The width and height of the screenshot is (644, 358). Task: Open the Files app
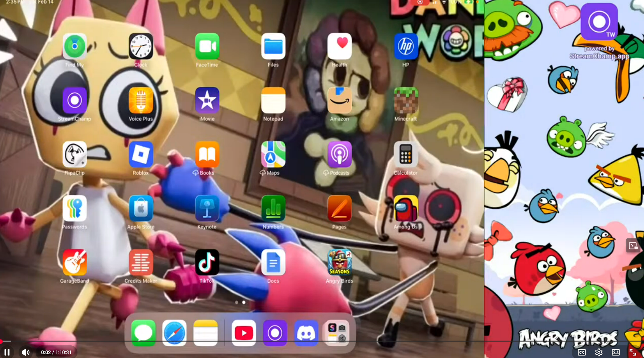click(273, 46)
